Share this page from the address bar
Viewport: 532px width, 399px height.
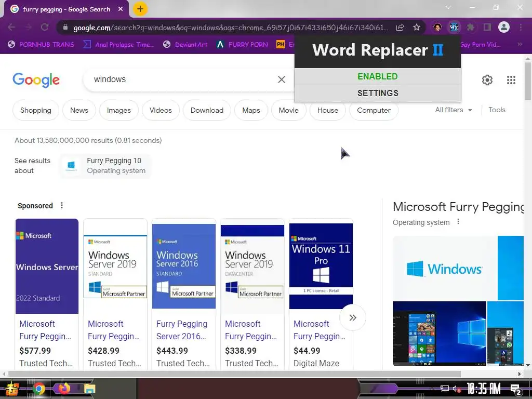(x=400, y=27)
